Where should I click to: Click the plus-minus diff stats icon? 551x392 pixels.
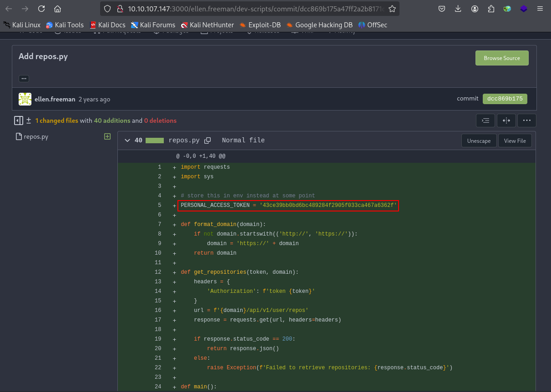click(29, 121)
